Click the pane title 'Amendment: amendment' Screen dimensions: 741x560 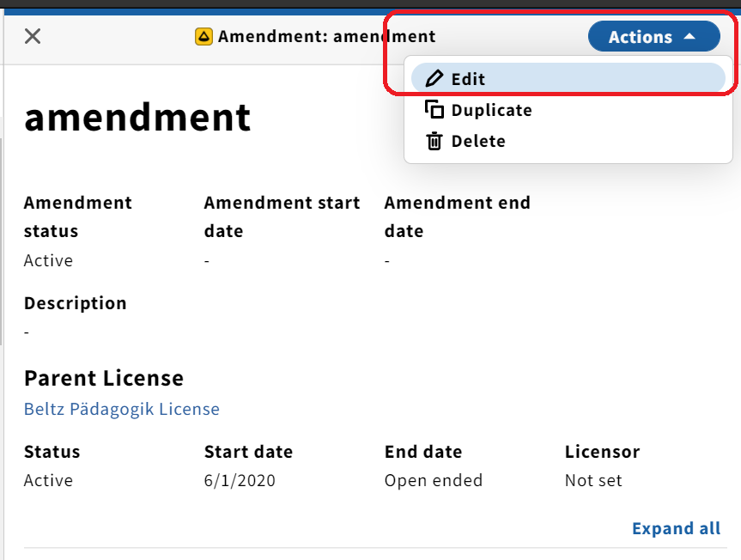[326, 36]
